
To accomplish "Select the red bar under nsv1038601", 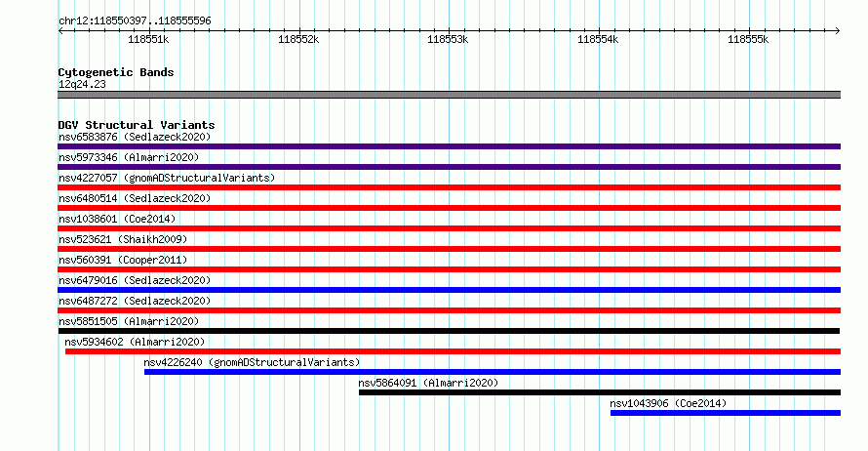I will [449, 228].
